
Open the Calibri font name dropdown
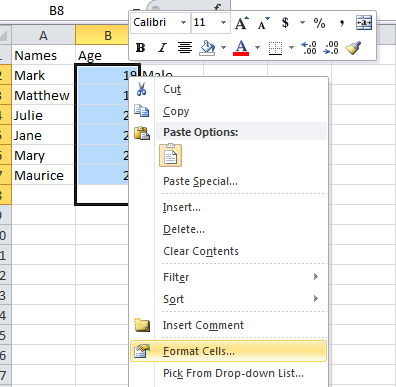coord(183,23)
